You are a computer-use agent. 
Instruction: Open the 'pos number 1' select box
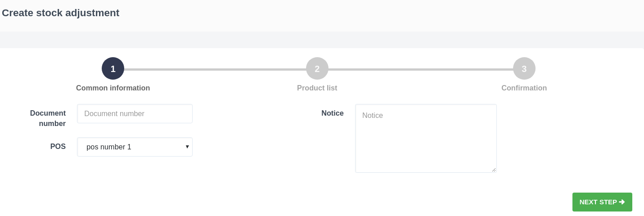(131, 147)
